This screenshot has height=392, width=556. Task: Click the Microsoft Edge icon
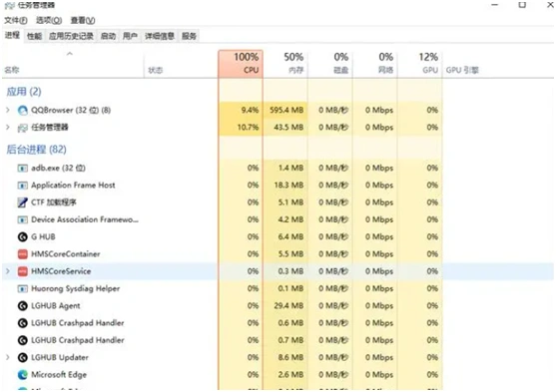(x=23, y=375)
